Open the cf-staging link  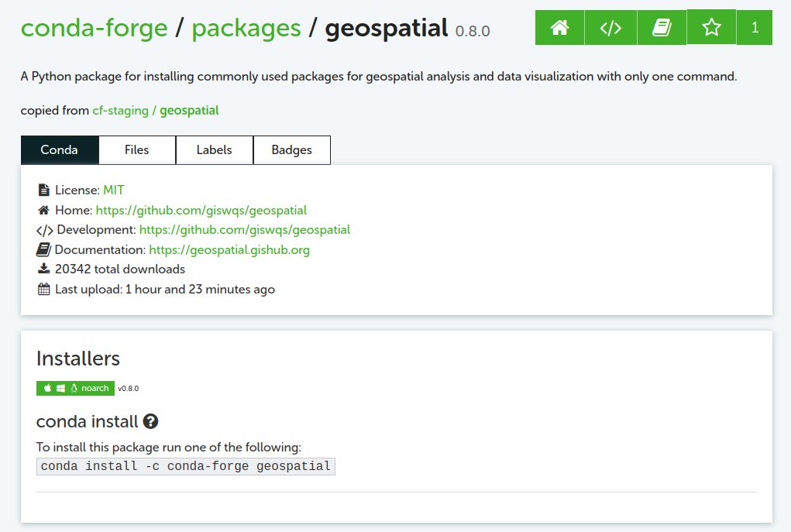121,111
